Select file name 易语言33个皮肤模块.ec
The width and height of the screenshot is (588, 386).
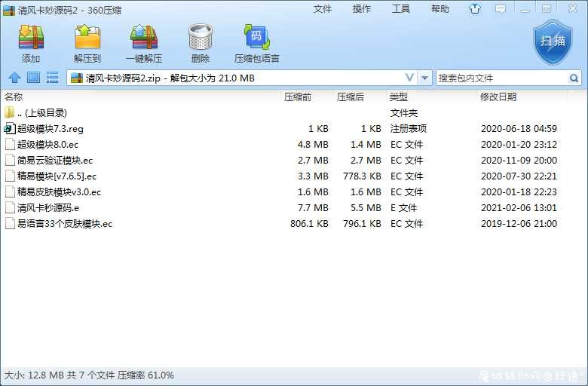coord(65,224)
